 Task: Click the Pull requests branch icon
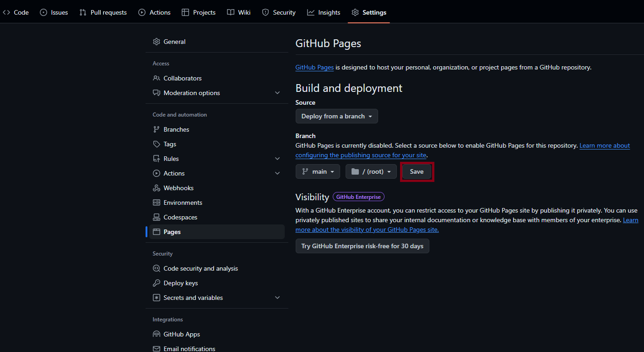click(83, 12)
